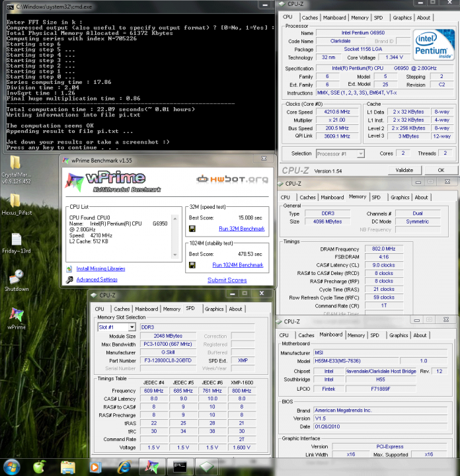Click the DRAM Frequency 802.0 MHz field

[x=384, y=249]
